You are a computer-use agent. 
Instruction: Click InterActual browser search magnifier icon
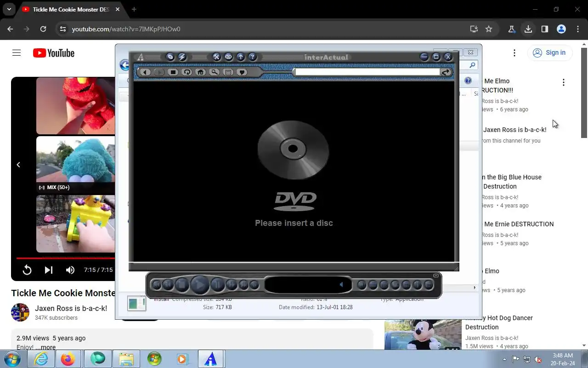214,72
